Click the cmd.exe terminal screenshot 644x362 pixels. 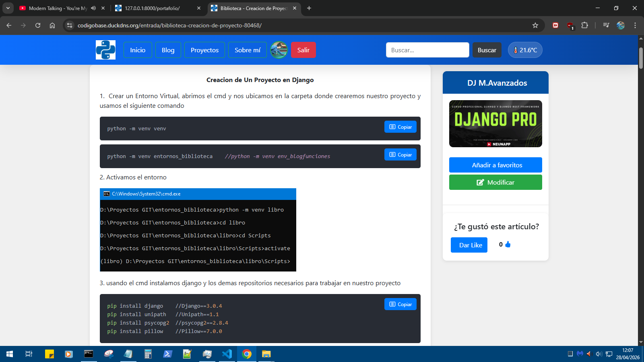pyautogui.click(x=198, y=230)
